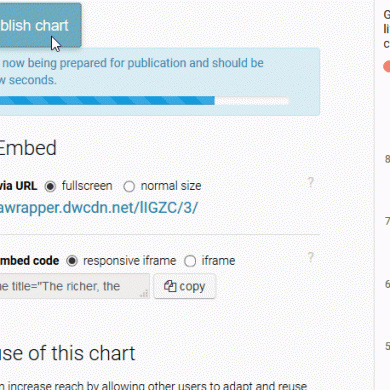Select the normal size URL option

[129, 186]
